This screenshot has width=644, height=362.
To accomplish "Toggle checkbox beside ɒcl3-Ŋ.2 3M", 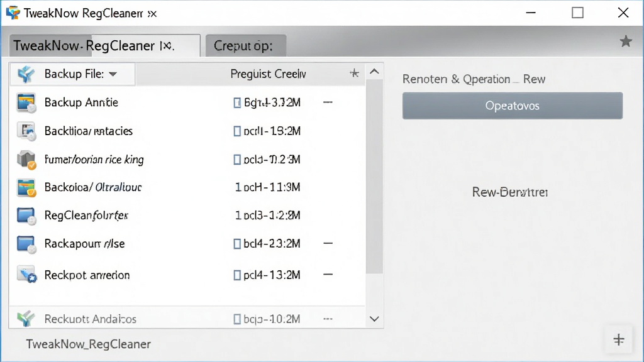I will [x=237, y=160].
